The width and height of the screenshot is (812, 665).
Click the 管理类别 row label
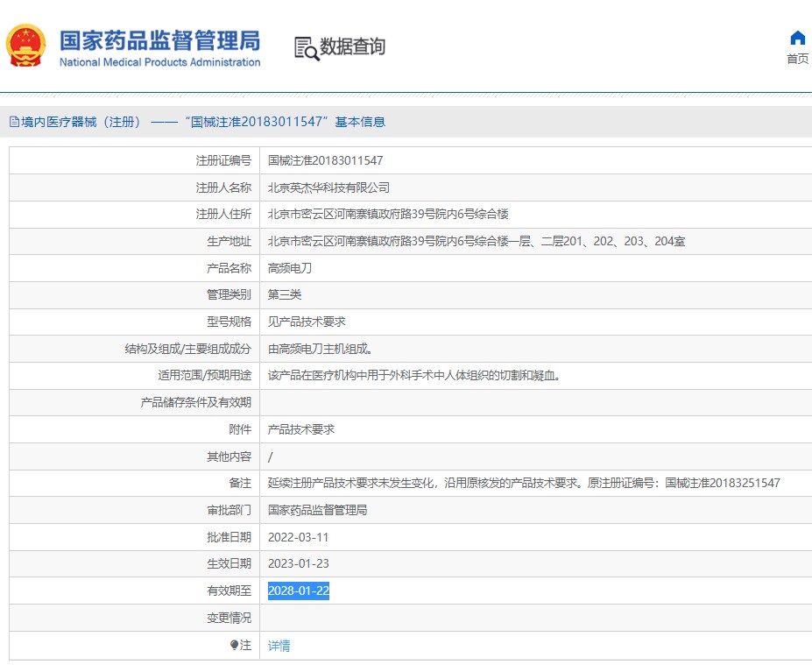(x=229, y=294)
